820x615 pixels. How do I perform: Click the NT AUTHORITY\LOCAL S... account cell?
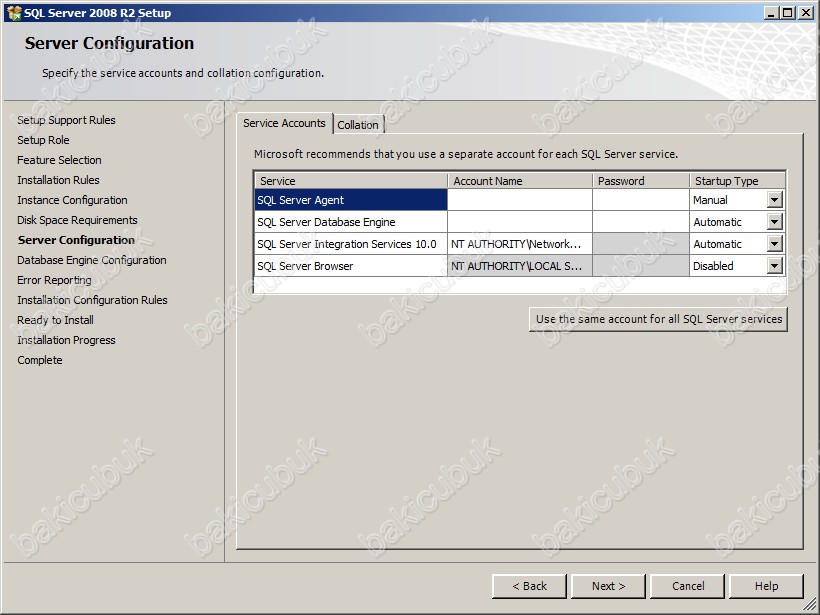pyautogui.click(x=520, y=266)
